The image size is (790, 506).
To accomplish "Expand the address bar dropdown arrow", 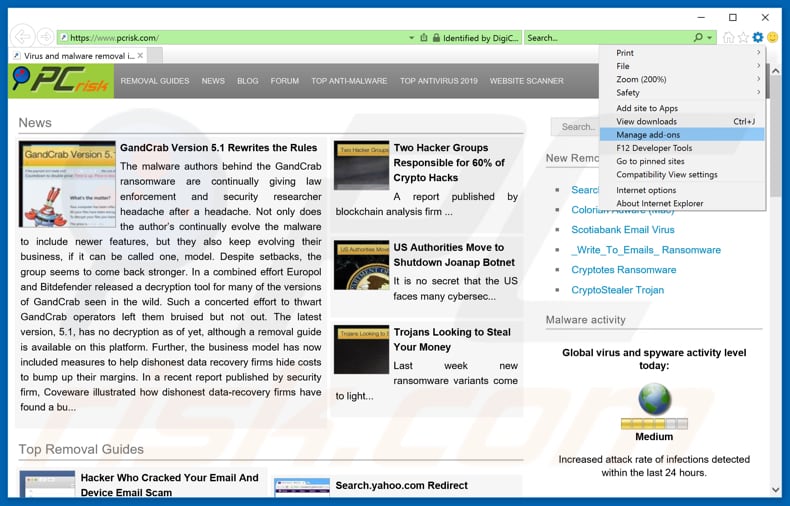I will (x=411, y=38).
